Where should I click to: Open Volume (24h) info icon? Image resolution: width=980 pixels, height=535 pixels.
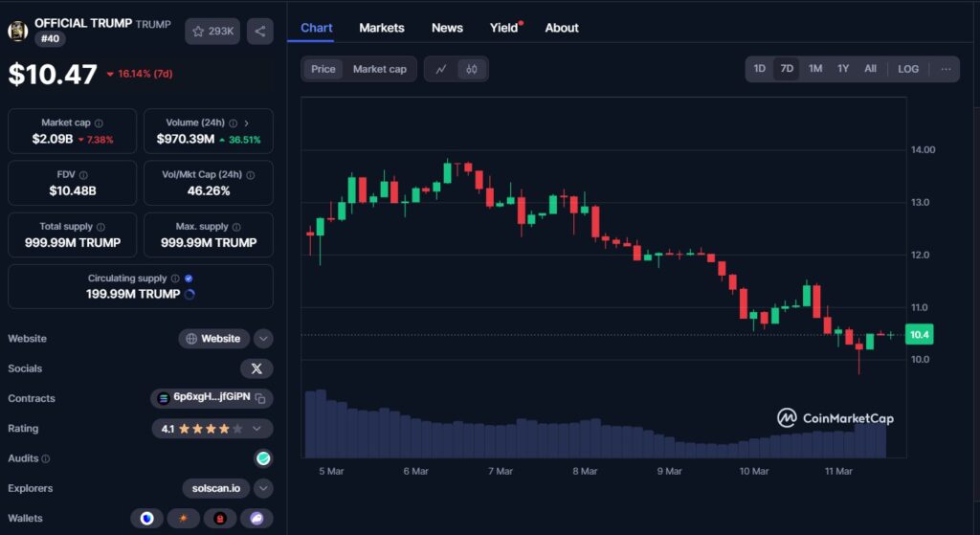point(234,123)
